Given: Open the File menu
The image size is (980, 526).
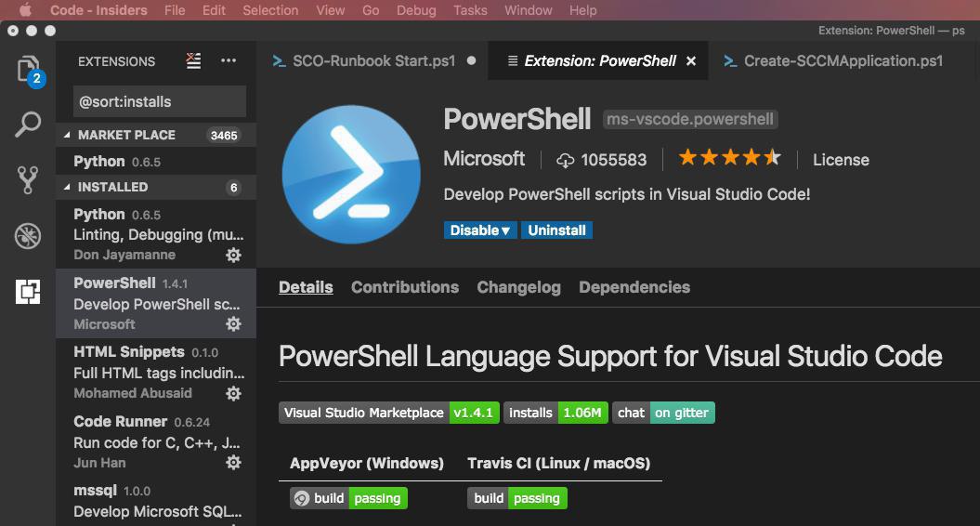Looking at the screenshot, I should click(175, 10).
